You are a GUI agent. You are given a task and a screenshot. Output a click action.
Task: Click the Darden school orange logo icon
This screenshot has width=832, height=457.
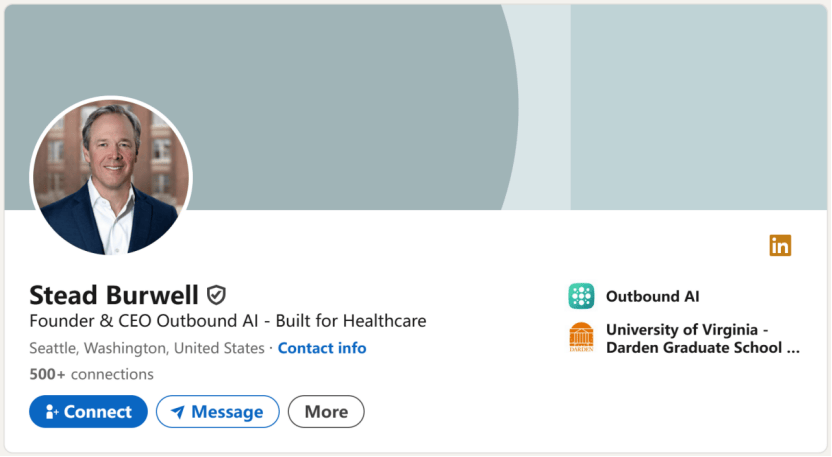tap(581, 338)
